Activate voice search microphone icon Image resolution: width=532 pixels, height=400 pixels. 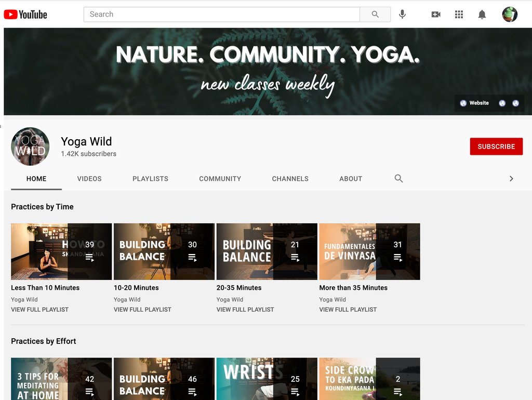(402, 15)
